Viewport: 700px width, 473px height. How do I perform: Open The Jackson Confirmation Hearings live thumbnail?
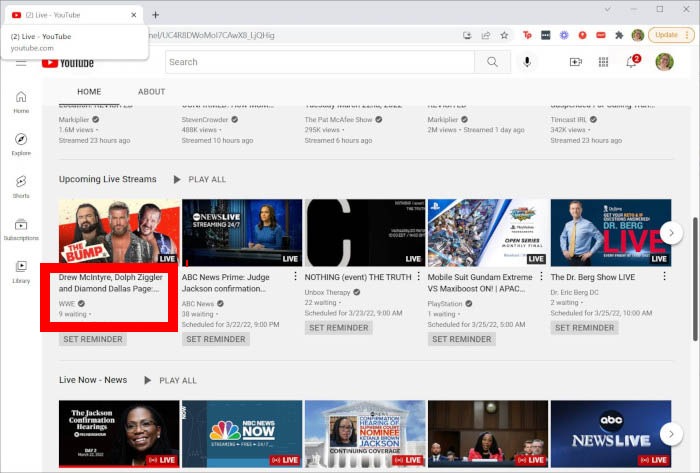(x=119, y=434)
